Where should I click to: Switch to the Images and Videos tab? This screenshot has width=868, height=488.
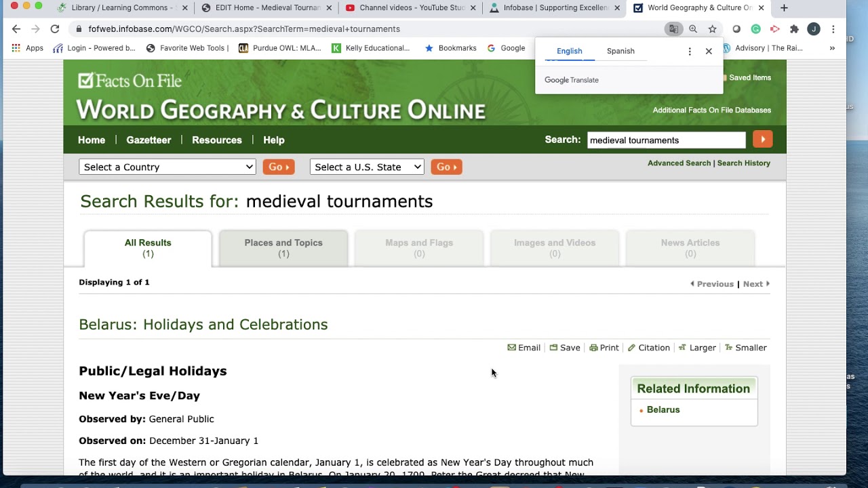click(x=555, y=248)
